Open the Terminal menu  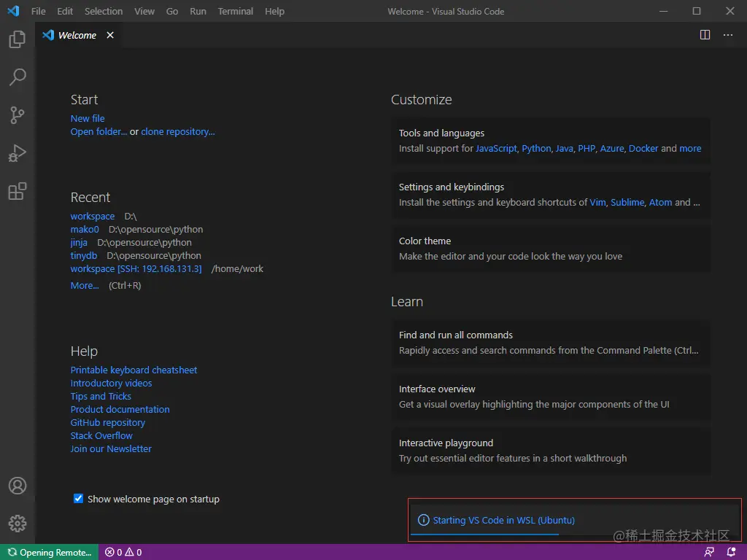[x=235, y=11]
